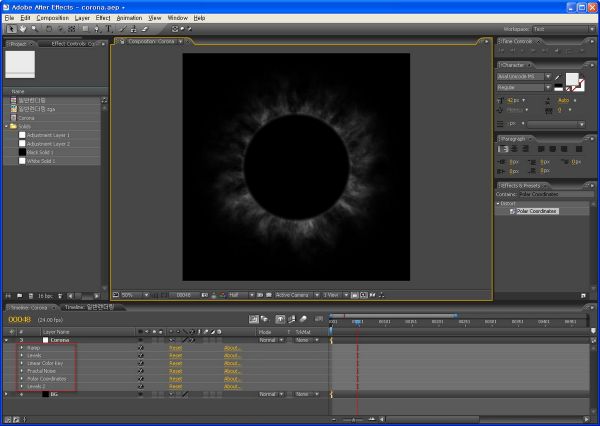Click the white fill color swatch in Character
600x426 pixels.
pyautogui.click(x=572, y=79)
